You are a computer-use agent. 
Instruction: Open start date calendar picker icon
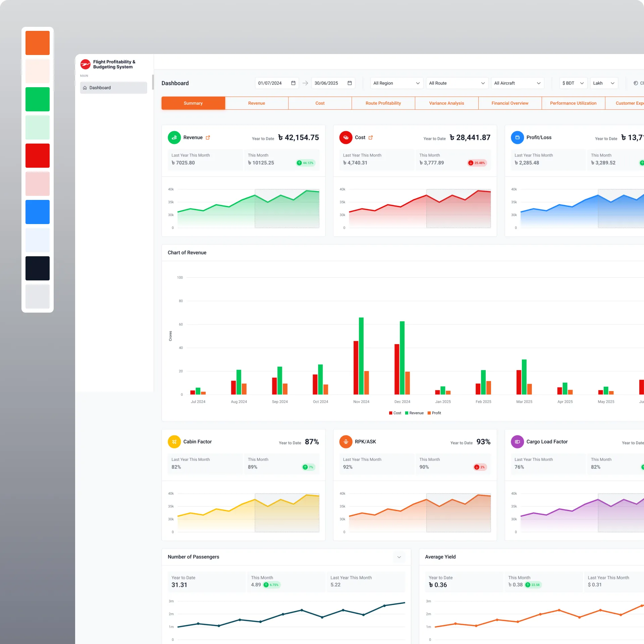pos(293,83)
